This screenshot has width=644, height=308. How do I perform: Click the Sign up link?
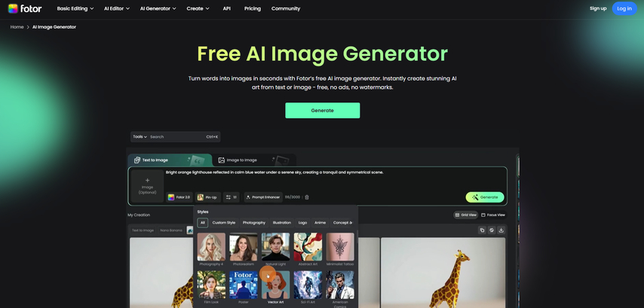tap(597, 8)
